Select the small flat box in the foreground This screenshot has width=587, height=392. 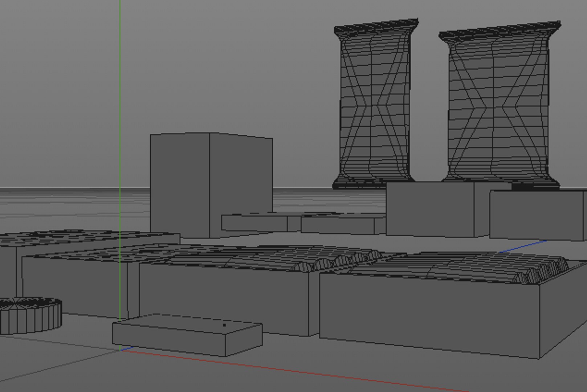[187, 335]
